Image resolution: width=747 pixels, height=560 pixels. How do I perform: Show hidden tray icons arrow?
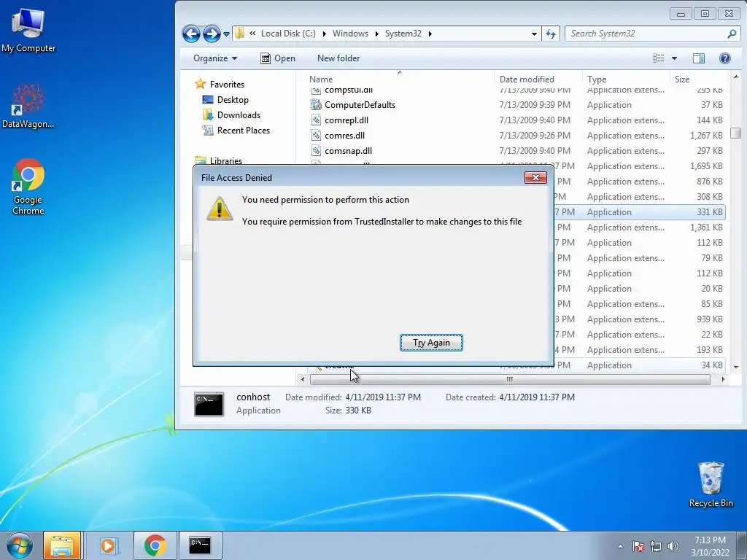pos(620,546)
